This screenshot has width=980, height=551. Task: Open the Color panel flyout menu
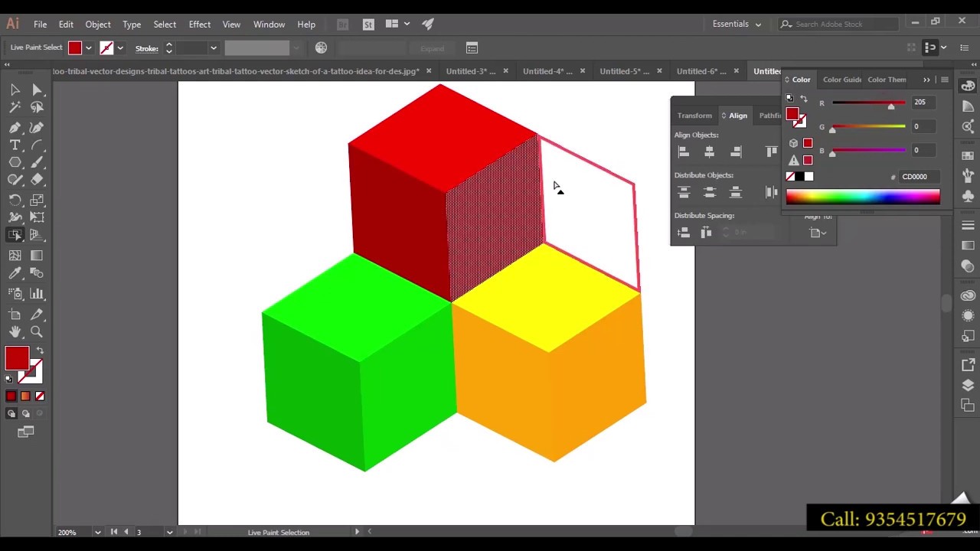point(945,80)
